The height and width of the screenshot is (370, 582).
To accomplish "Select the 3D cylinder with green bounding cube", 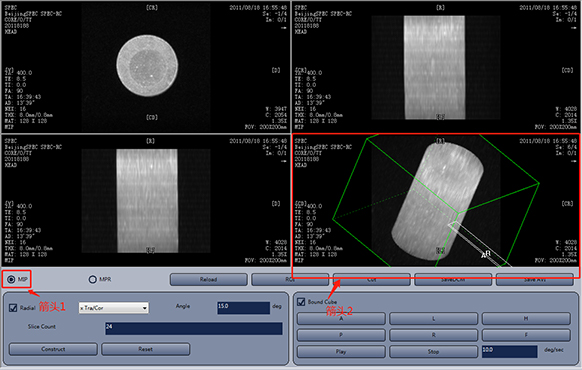I will pos(435,200).
